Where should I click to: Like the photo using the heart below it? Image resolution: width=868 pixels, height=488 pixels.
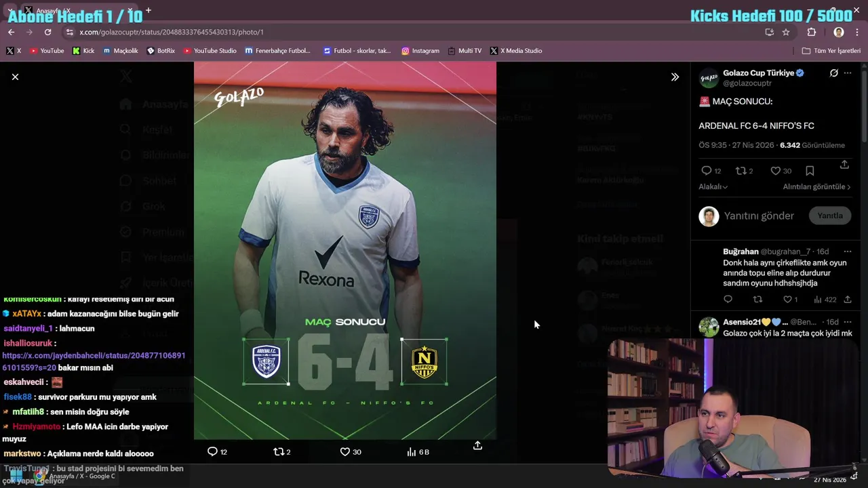pos(344,451)
